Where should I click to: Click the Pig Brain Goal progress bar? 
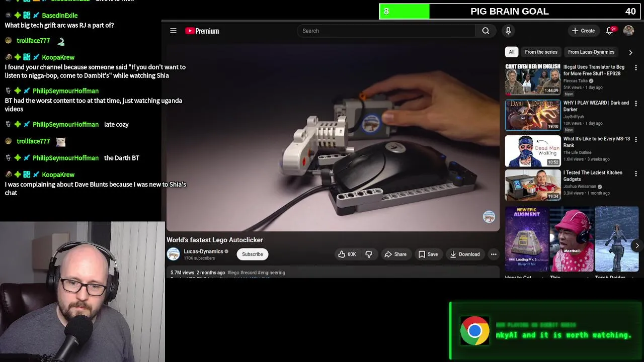pos(509,12)
